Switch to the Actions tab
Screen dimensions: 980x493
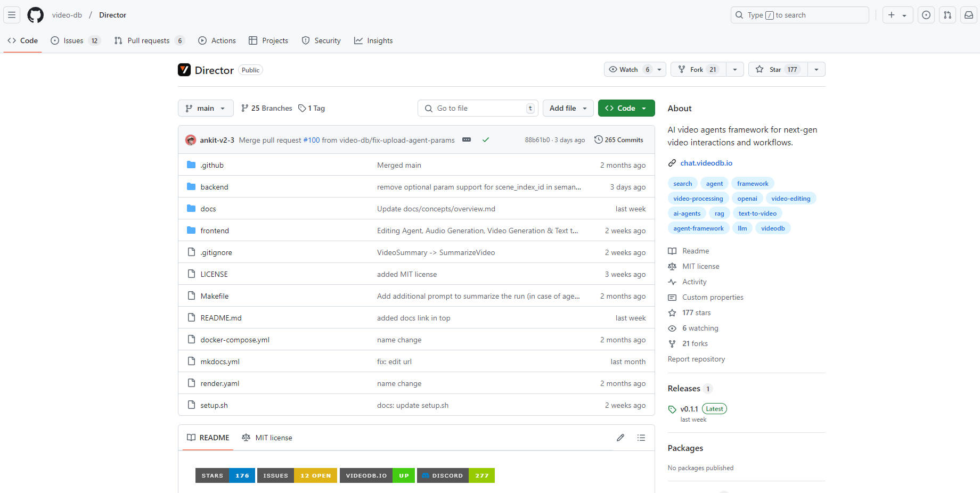(x=217, y=40)
